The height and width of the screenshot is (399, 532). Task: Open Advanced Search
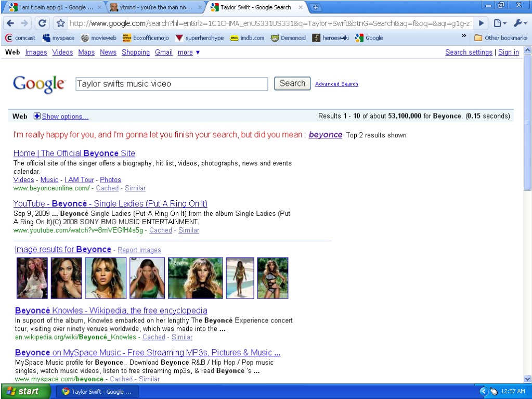(336, 84)
